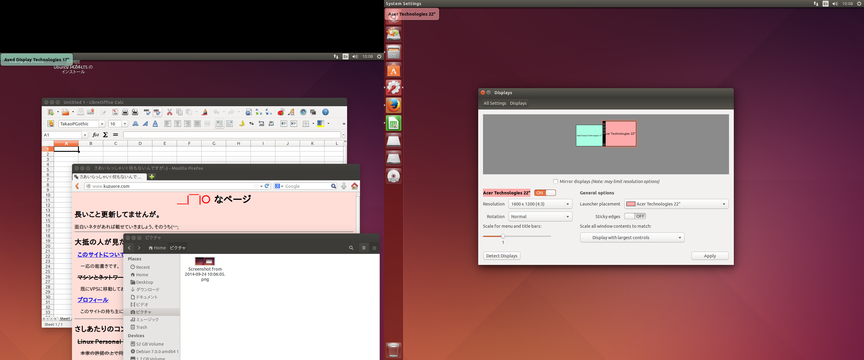
Task: Click the Insert Chart icon in Calc
Action: tap(280, 112)
